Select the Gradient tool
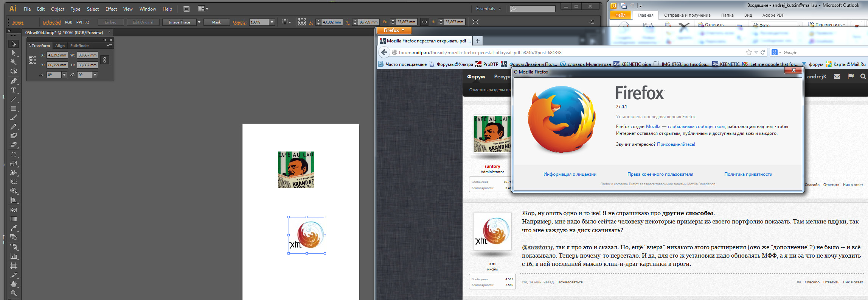This screenshot has height=300, width=868. [x=14, y=219]
